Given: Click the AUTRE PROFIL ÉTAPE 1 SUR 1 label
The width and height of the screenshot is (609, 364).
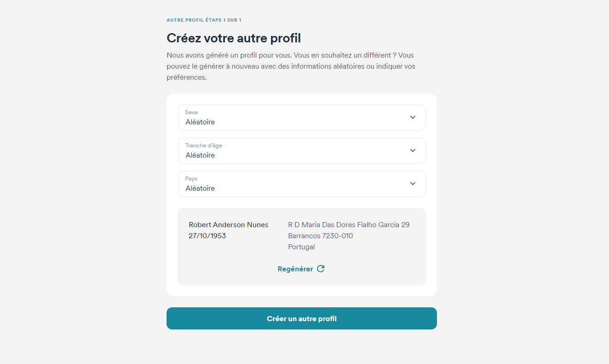Looking at the screenshot, I should point(204,20).
